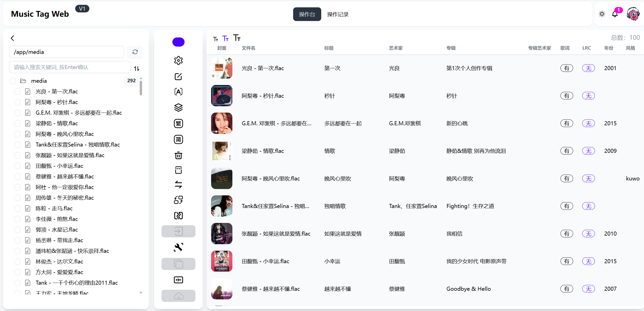This screenshot has width=644, height=311.
Task: Select the 操作台 tab
Action: [x=307, y=14]
